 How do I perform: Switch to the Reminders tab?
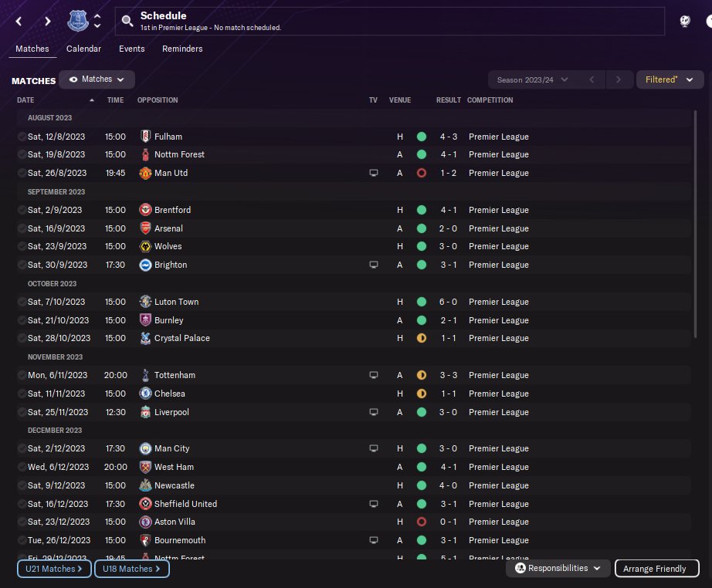182,49
